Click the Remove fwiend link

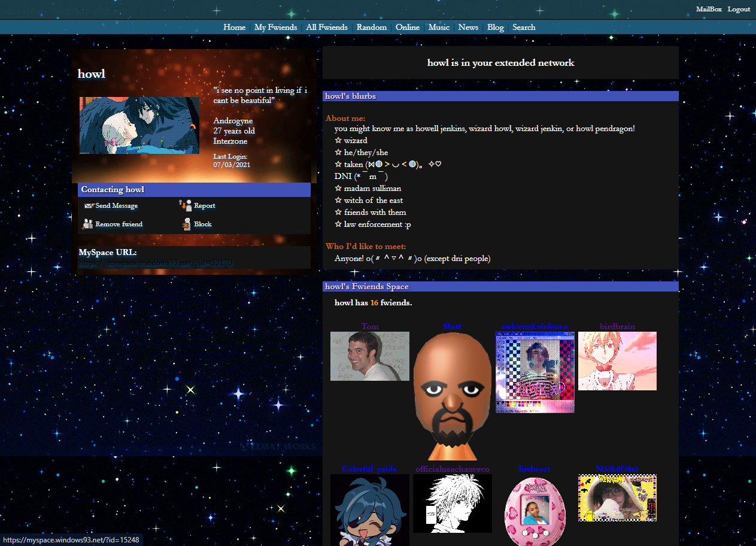tap(119, 225)
